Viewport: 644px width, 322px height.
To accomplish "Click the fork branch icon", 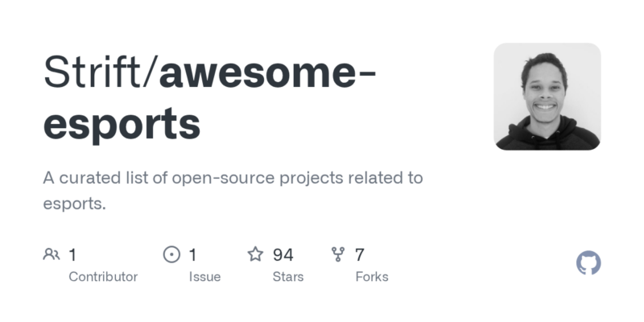I will coord(338,255).
